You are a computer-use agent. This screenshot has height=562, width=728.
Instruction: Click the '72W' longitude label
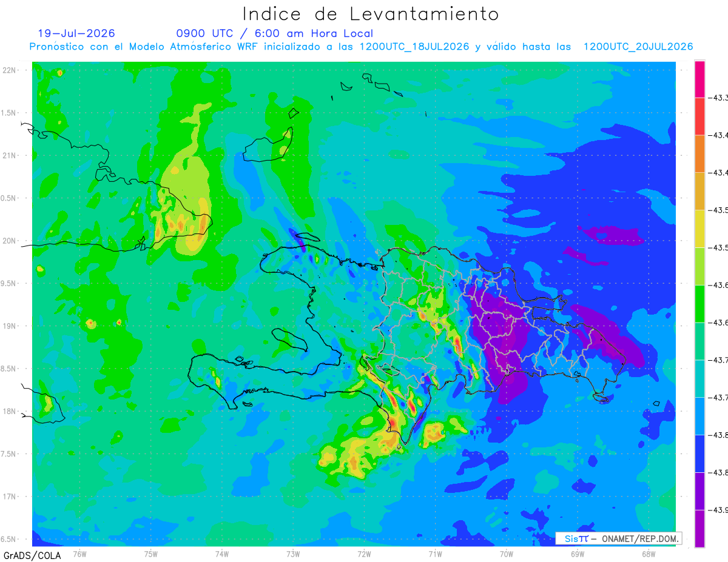[x=365, y=554]
